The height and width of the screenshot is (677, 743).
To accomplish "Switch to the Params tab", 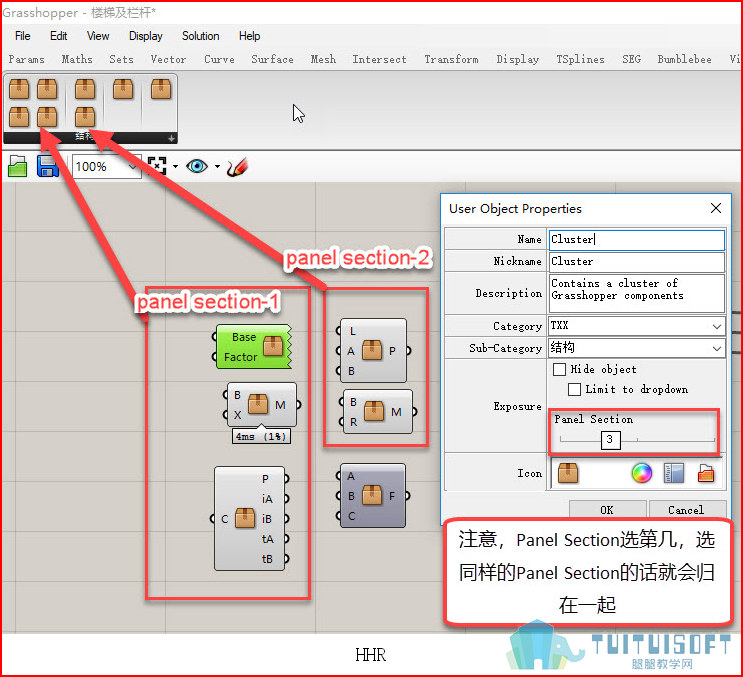I will (x=27, y=59).
